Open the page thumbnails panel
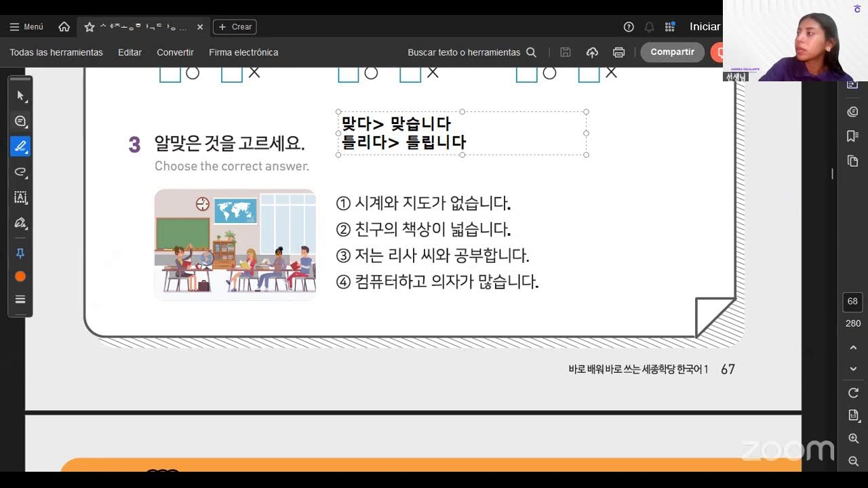The width and height of the screenshot is (868, 488). point(853,161)
